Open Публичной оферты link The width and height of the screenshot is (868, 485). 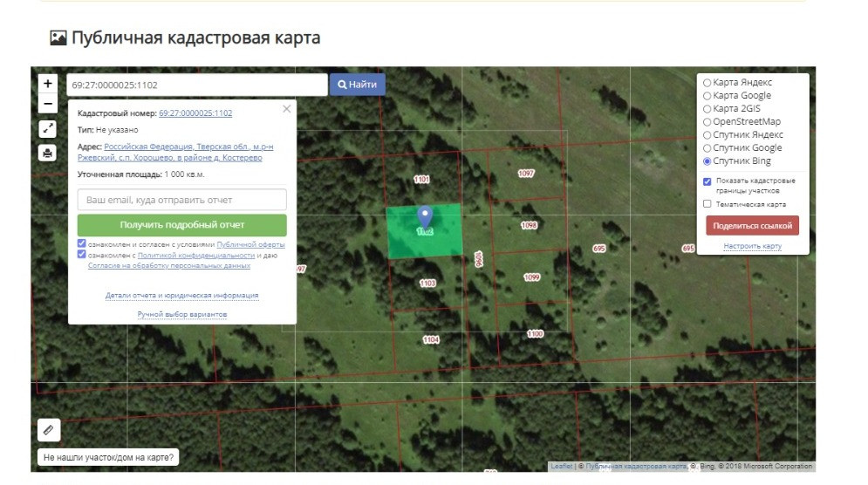pyautogui.click(x=250, y=244)
